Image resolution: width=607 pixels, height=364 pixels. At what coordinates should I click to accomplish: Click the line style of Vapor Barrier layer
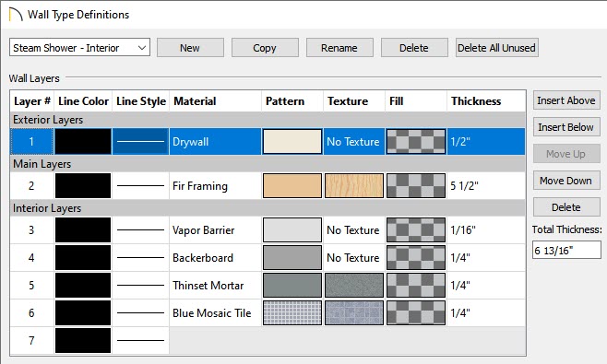(x=140, y=229)
